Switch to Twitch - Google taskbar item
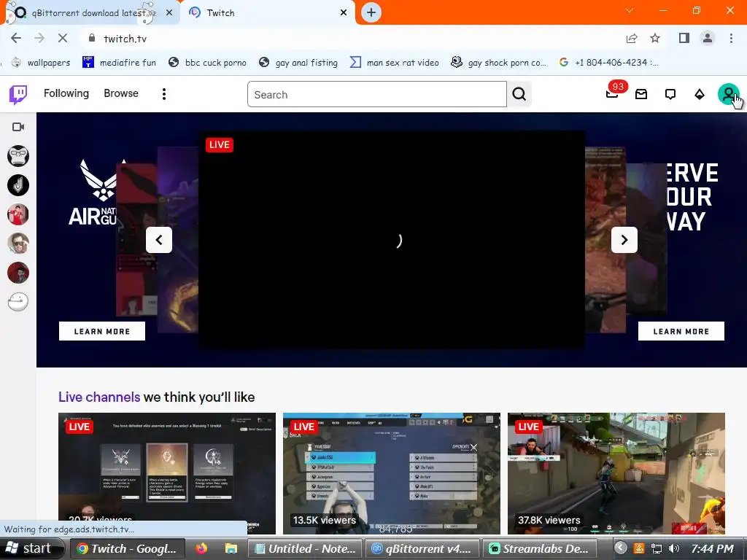 128,548
